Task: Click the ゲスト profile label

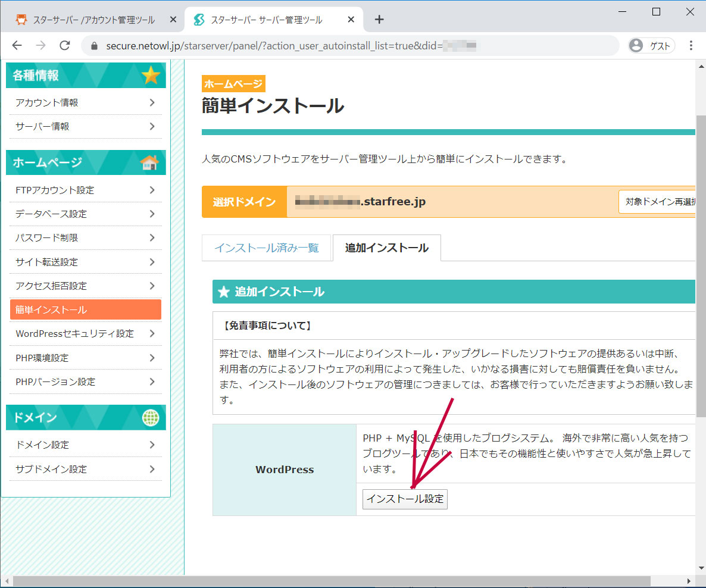Action: [x=660, y=46]
